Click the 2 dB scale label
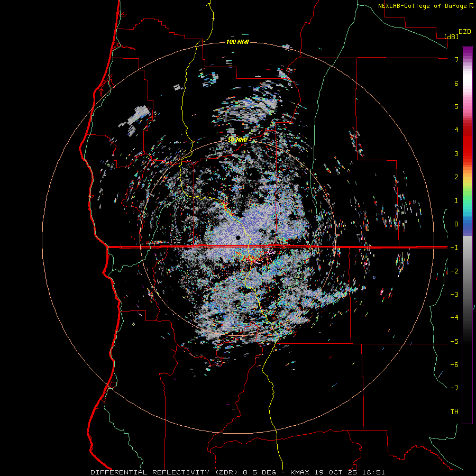Screen dimensions: 476x476 pyautogui.click(x=456, y=177)
